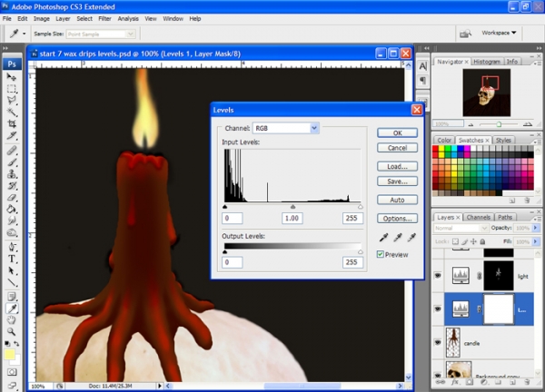Click the Options... button
This screenshot has height=392, width=545.
click(x=397, y=219)
